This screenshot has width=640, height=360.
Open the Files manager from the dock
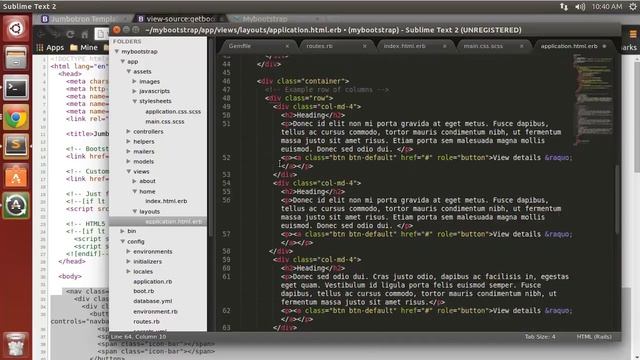coord(16,58)
